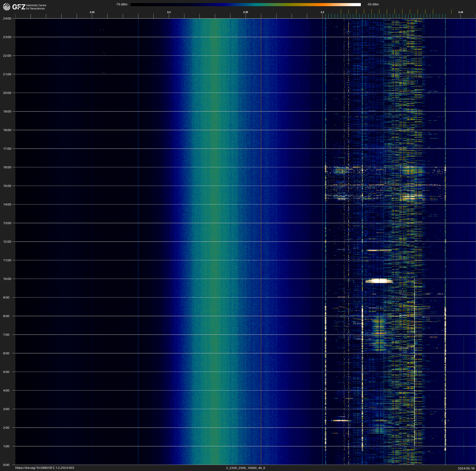476x471 pixels.
Task: Click the color scale gradient bar
Action: (x=245, y=4)
